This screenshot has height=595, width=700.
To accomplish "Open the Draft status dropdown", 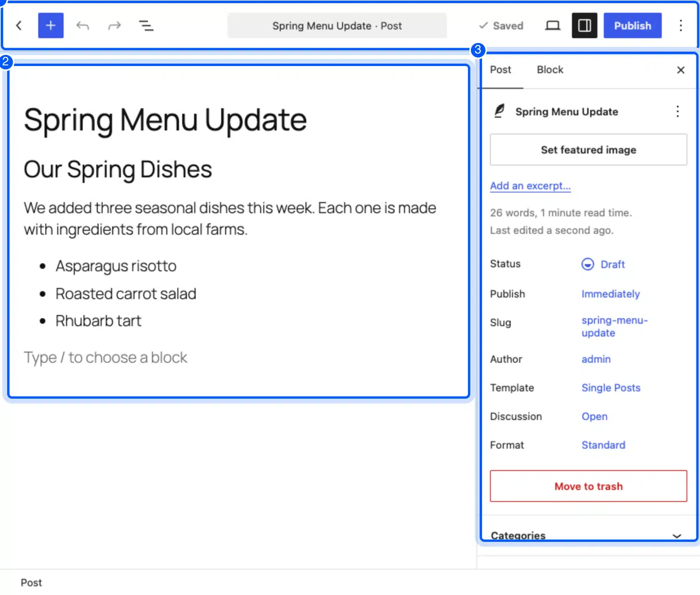I will tap(603, 264).
